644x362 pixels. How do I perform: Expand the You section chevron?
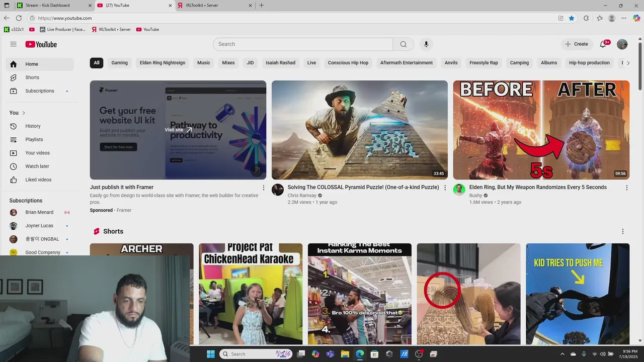[x=24, y=113]
